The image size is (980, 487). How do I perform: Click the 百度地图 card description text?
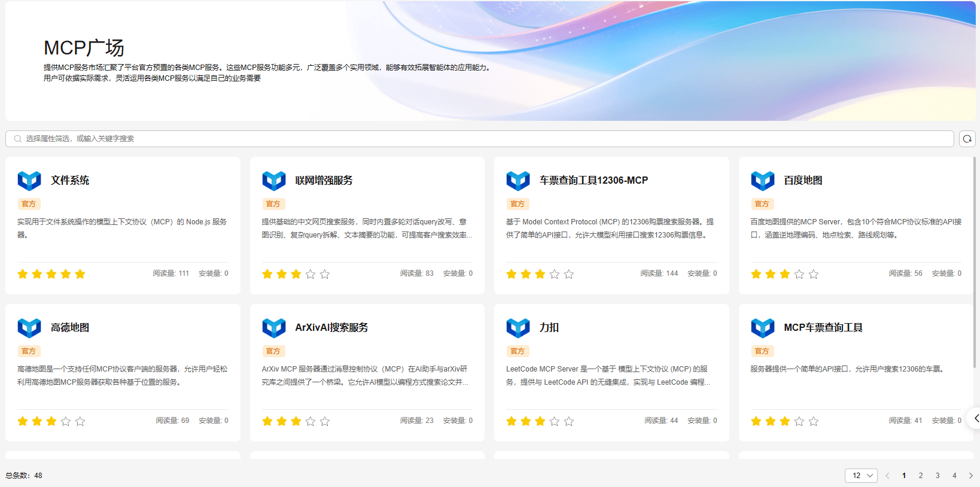(856, 229)
